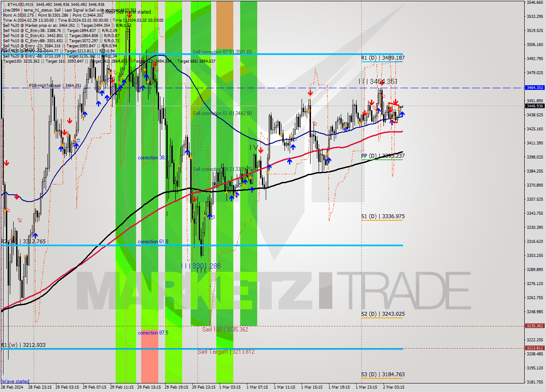This screenshot has height=392, width=546.
Task: Click the 3357.525 price axis value
Action: (535, 199)
